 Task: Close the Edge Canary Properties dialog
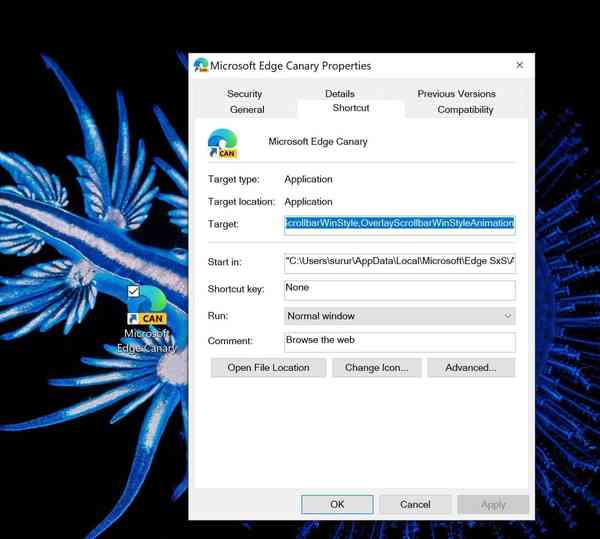point(519,65)
